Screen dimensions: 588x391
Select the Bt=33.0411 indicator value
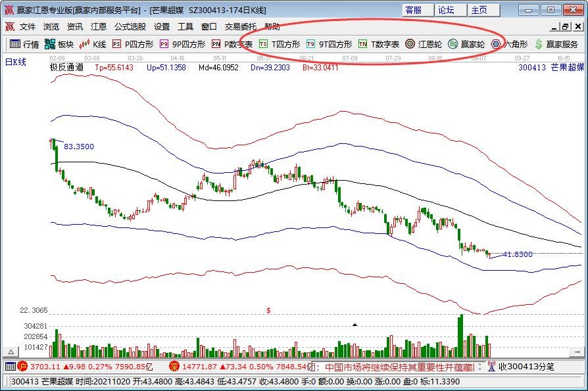[x=320, y=68]
